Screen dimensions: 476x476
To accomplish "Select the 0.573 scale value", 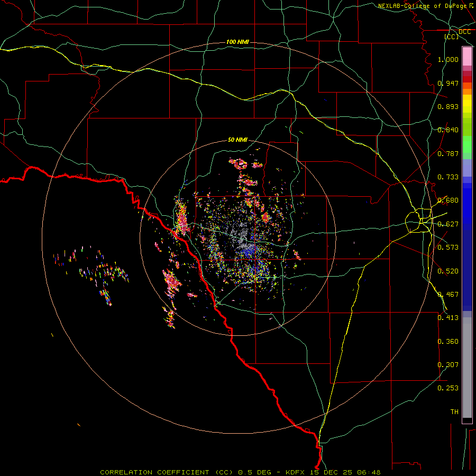I will click(x=448, y=248).
